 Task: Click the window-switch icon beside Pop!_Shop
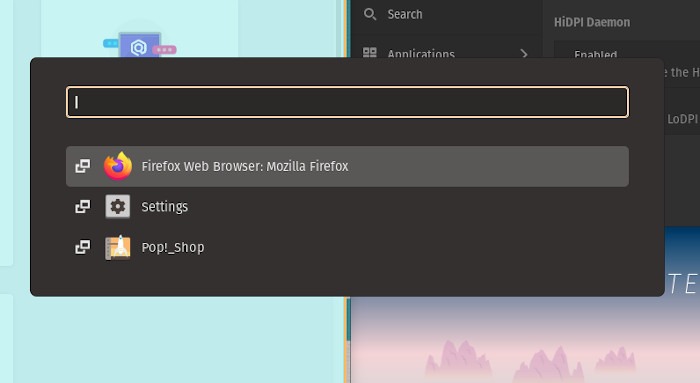[83, 247]
